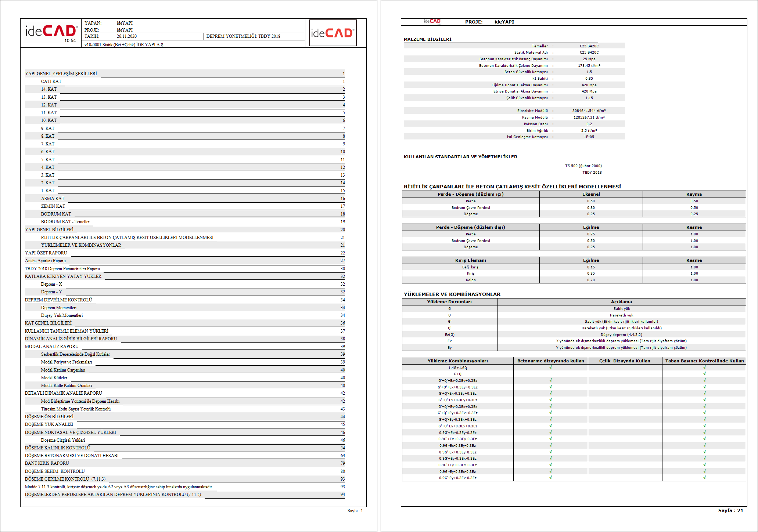The height and width of the screenshot is (532, 758).
Task: Open the YAPI ÖZET RAPORU contents entry
Action: point(46,253)
